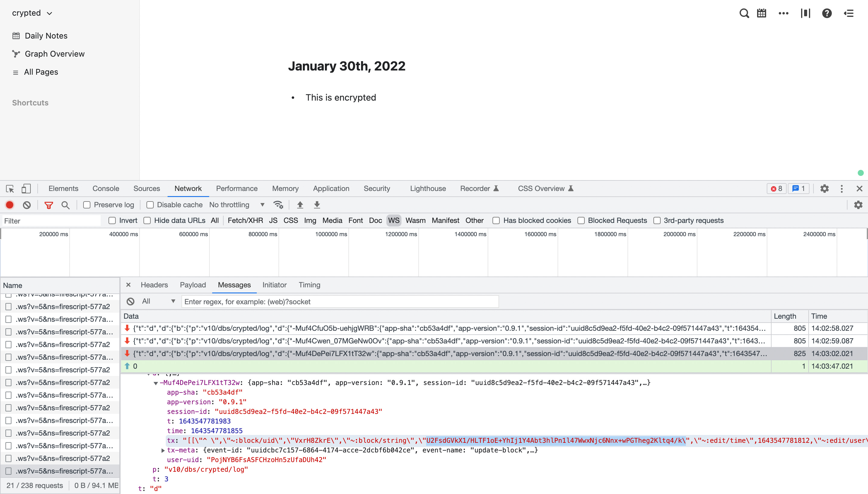
Task: Select the Fetch/XHR filter type
Action: pyautogui.click(x=245, y=220)
